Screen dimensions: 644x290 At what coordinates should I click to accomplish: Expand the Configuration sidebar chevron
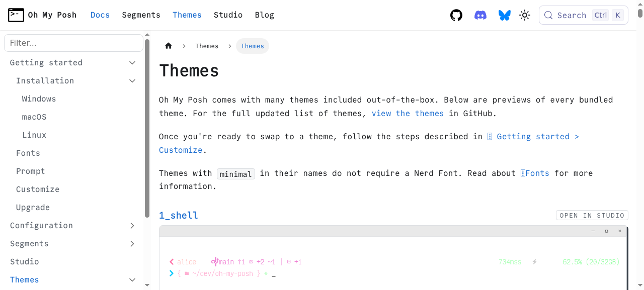[x=132, y=226]
